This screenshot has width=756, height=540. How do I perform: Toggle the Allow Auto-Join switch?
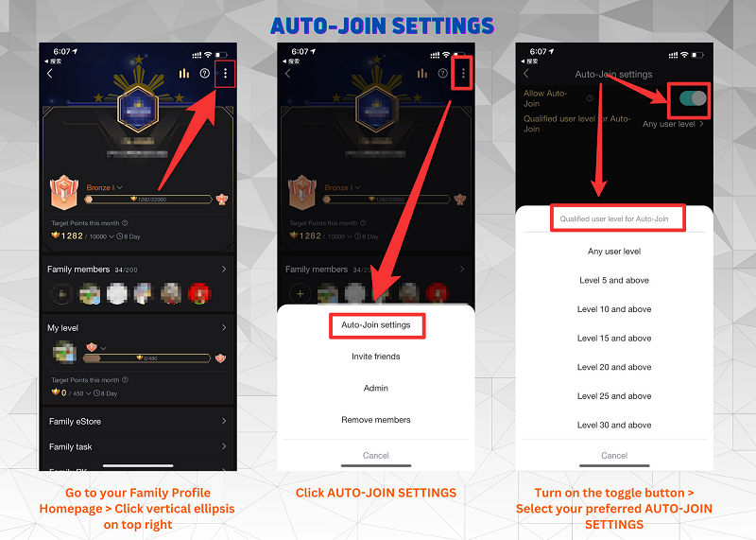pos(693,98)
